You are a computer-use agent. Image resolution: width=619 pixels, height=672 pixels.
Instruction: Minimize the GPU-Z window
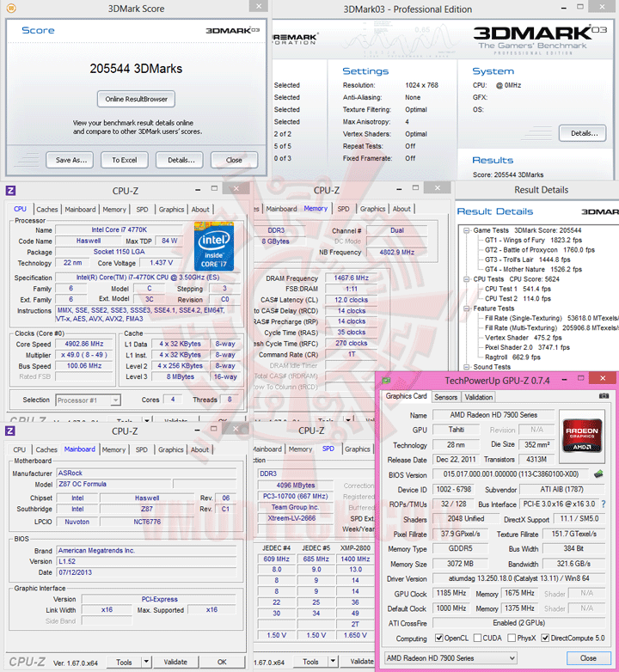565,380
